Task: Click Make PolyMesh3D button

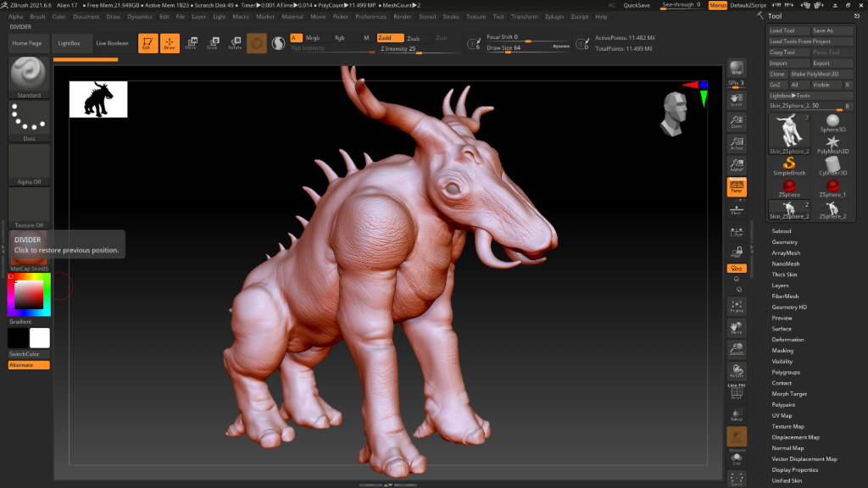Action: pos(821,74)
